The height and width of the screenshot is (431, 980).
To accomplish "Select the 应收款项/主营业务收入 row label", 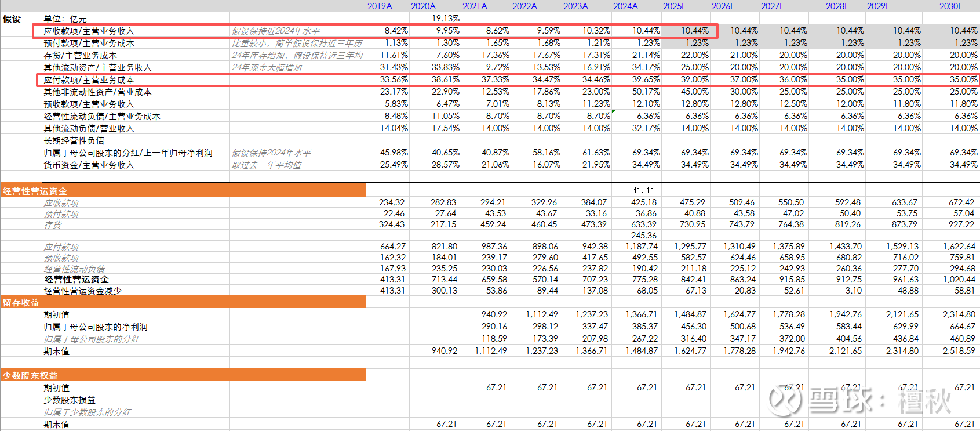I will [89, 31].
